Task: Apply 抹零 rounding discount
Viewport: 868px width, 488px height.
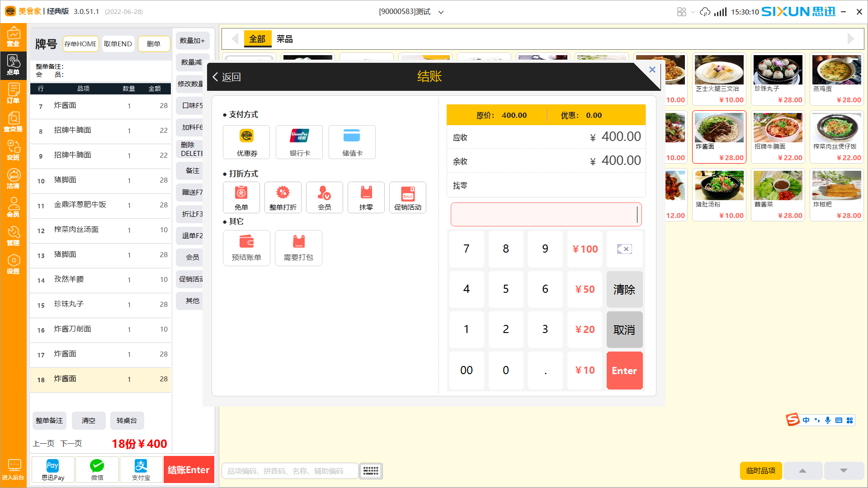Action: [x=366, y=197]
